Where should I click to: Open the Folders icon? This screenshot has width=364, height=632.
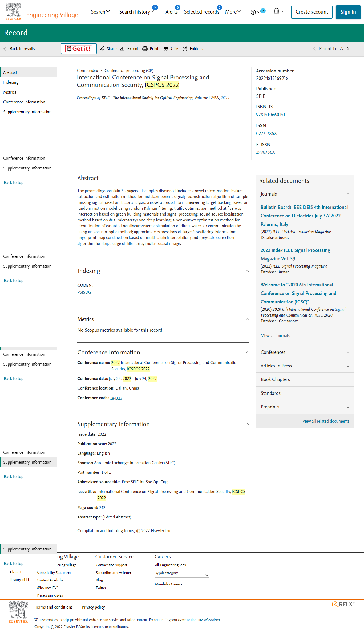pyautogui.click(x=185, y=49)
